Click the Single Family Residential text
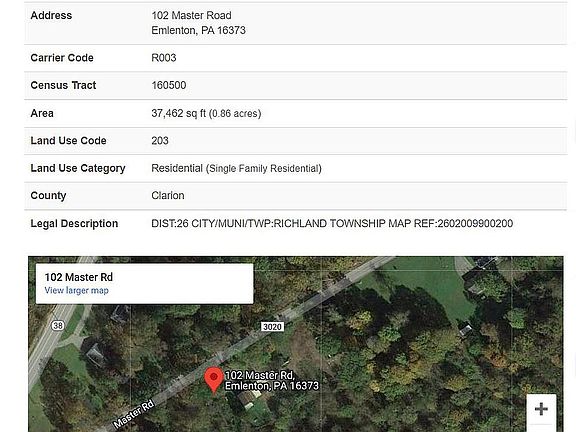 point(264,169)
